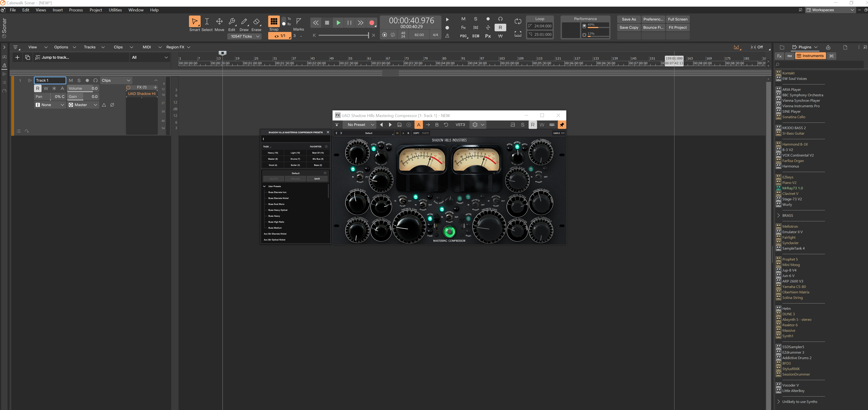Click the PDC override button
The height and width of the screenshot is (410, 868).
pyautogui.click(x=464, y=36)
